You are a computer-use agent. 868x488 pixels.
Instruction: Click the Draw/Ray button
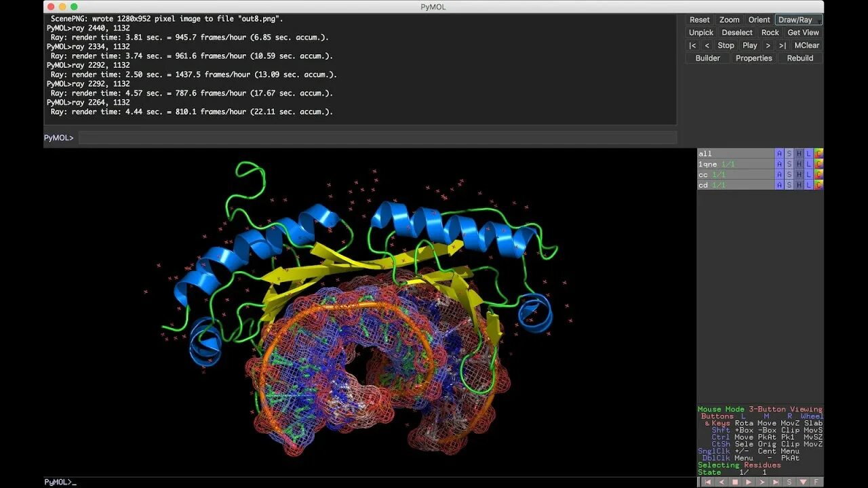(799, 20)
